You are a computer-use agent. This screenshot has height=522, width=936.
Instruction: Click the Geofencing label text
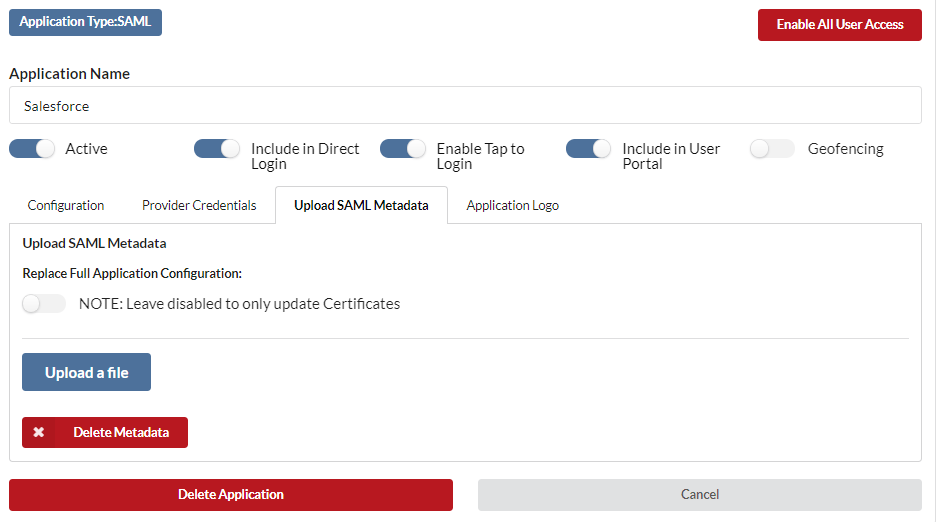[845, 149]
